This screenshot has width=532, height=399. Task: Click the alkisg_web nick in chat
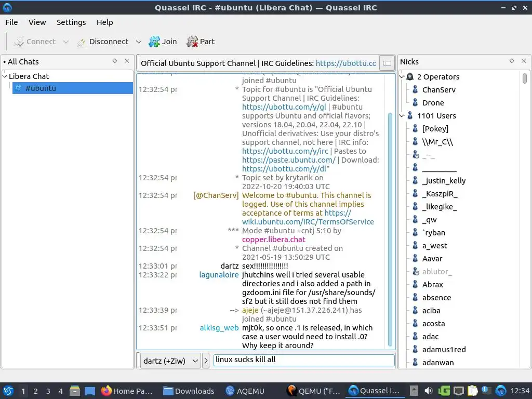tap(219, 328)
